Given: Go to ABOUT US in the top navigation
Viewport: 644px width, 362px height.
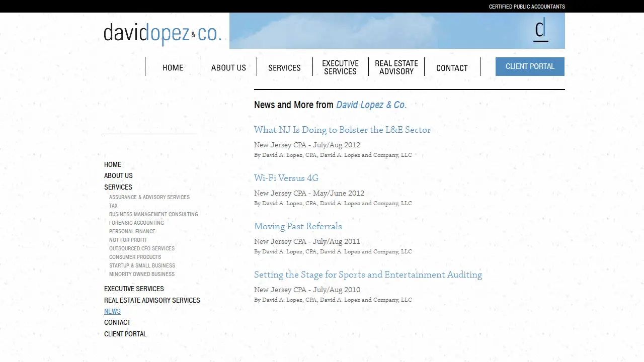Looking at the screenshot, I should [x=228, y=67].
